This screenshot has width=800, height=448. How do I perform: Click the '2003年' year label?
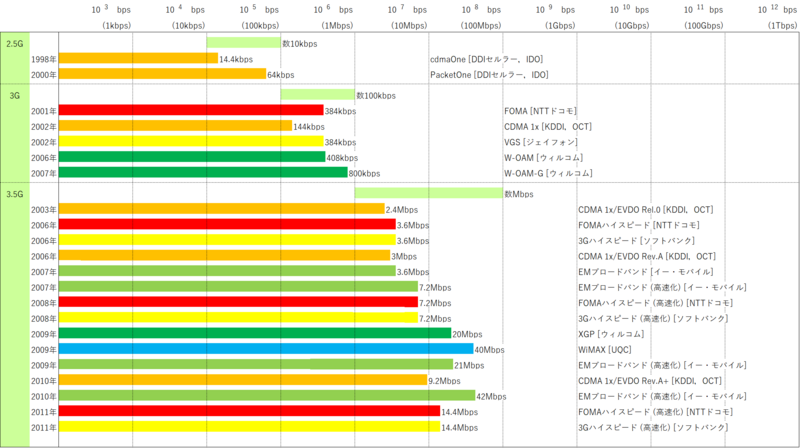44,210
